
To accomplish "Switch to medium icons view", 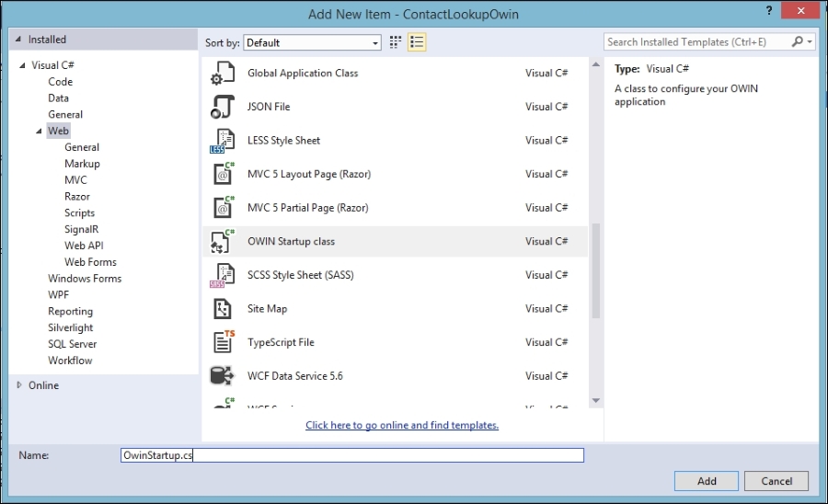I will pos(396,42).
